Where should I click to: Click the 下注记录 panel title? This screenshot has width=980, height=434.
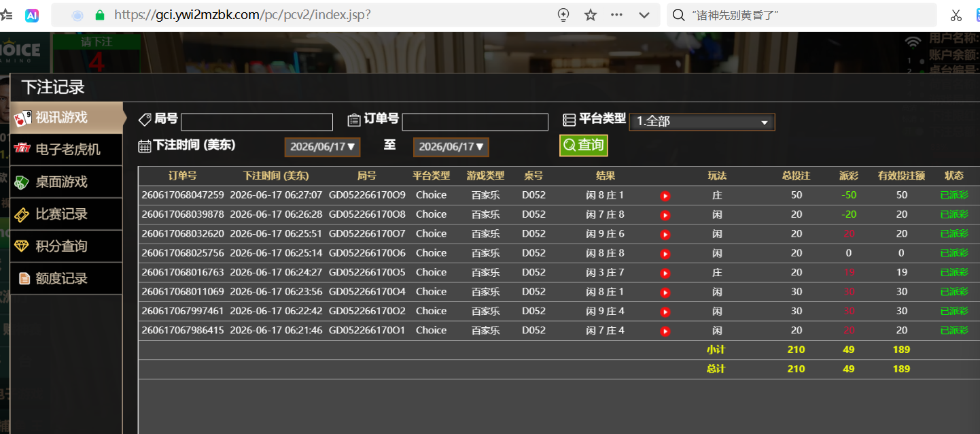pos(53,87)
